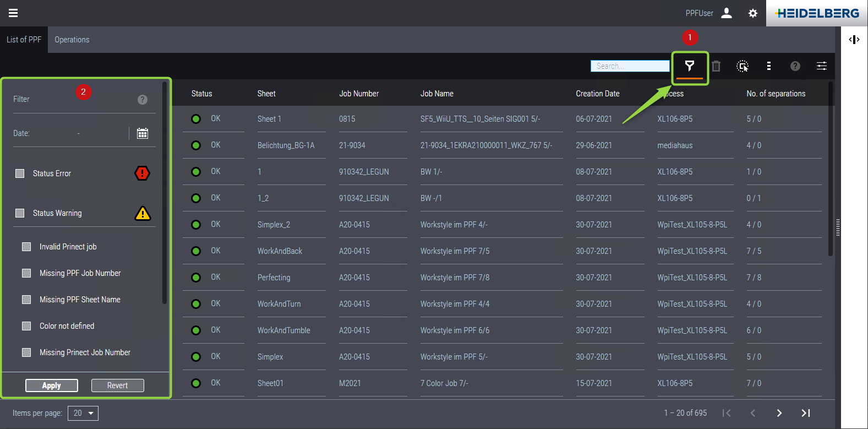This screenshot has width=868, height=429.
Task: Open the table column settings sliders icon
Action: tap(822, 66)
